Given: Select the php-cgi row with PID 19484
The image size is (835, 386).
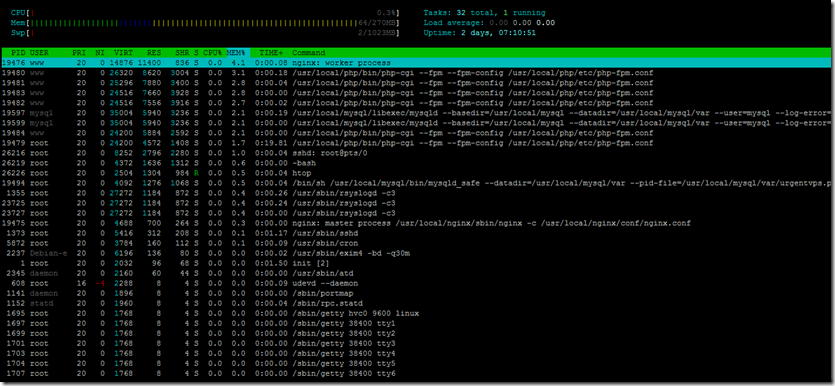Looking at the screenshot, I should tap(416, 133).
